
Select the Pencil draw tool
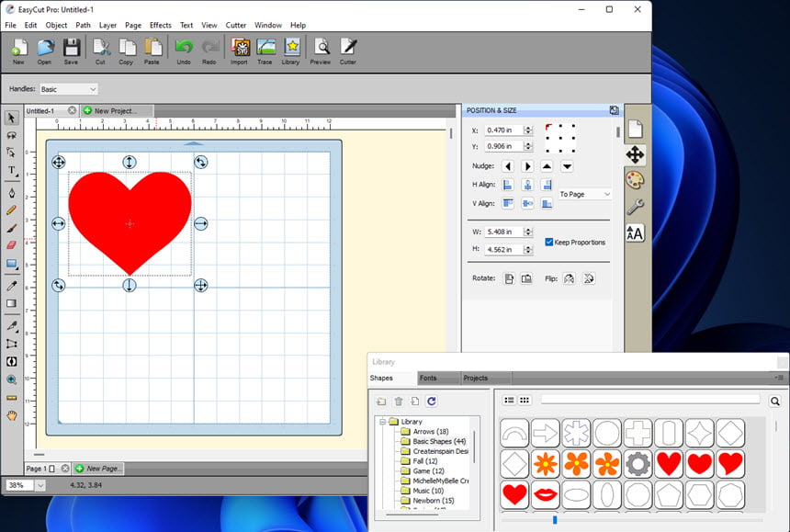click(x=11, y=210)
